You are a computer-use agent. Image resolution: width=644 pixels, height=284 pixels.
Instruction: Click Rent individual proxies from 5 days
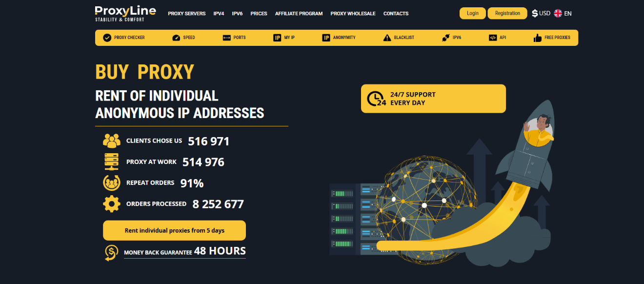174,230
